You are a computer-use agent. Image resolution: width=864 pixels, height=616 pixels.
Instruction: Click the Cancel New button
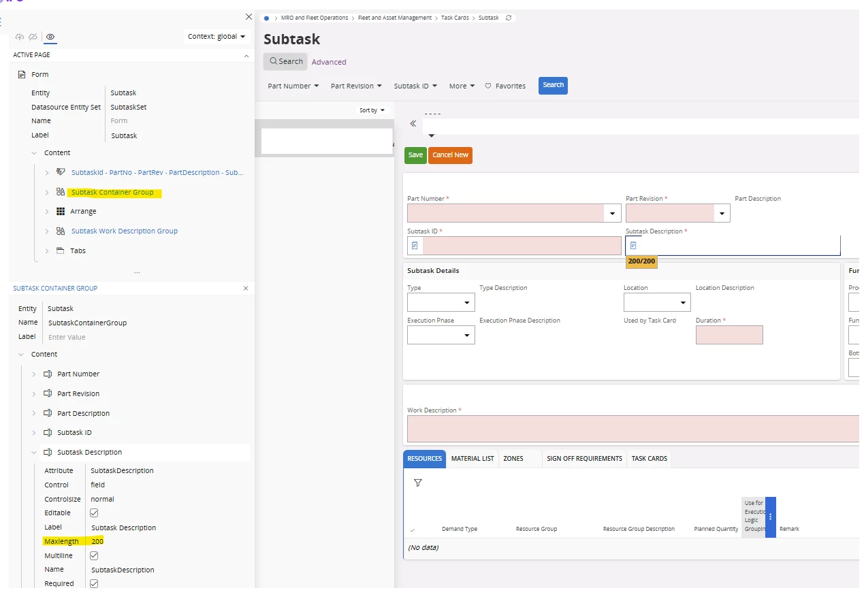(450, 155)
